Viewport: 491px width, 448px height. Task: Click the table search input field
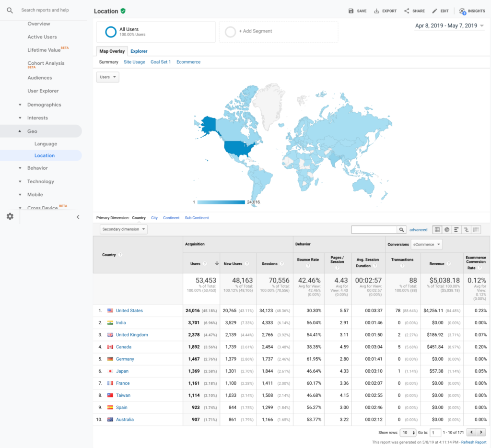tap(374, 230)
